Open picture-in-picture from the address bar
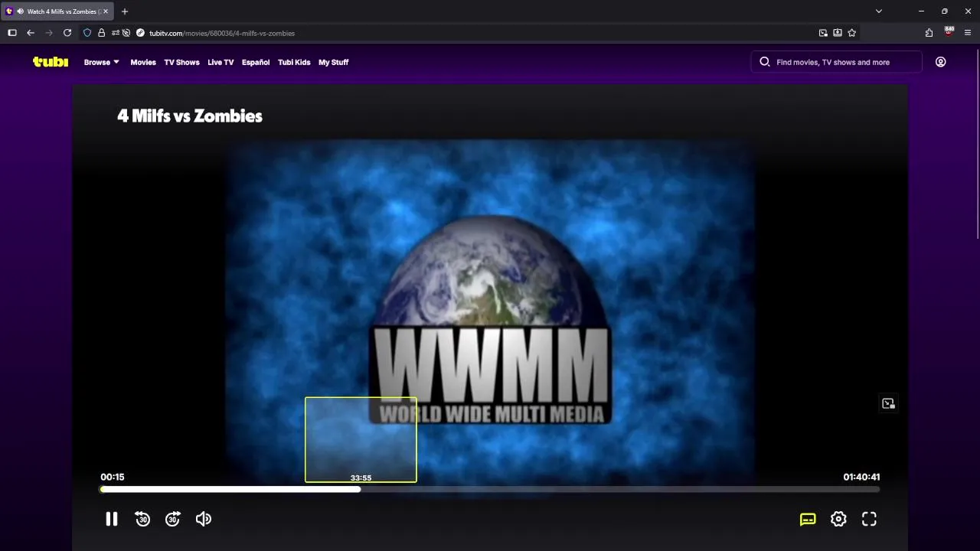The image size is (980, 551). tap(823, 33)
